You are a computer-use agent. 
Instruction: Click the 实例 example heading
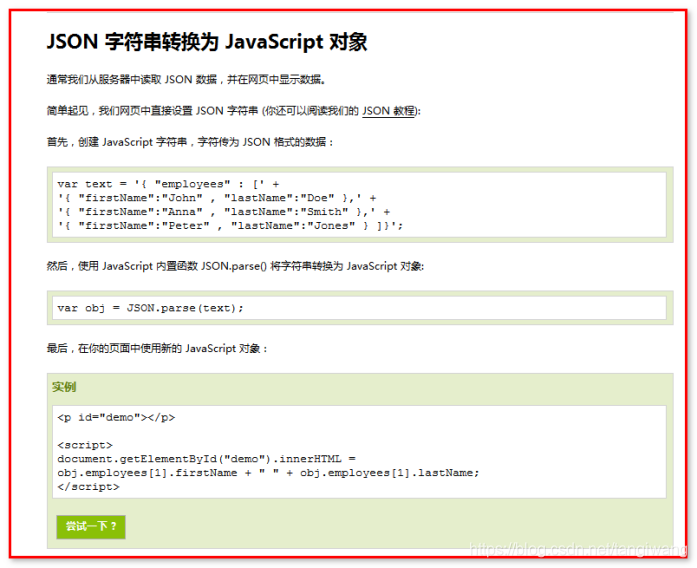pyautogui.click(x=64, y=387)
